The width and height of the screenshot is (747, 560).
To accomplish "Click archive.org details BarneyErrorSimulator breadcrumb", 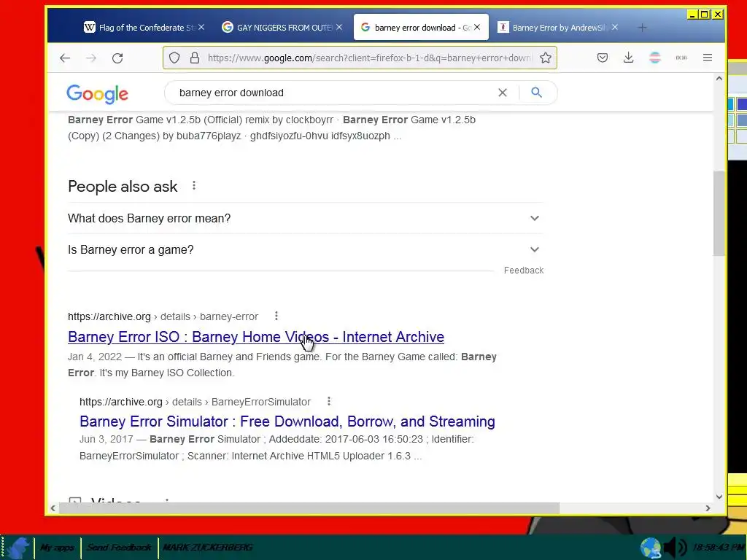I will 195,402.
